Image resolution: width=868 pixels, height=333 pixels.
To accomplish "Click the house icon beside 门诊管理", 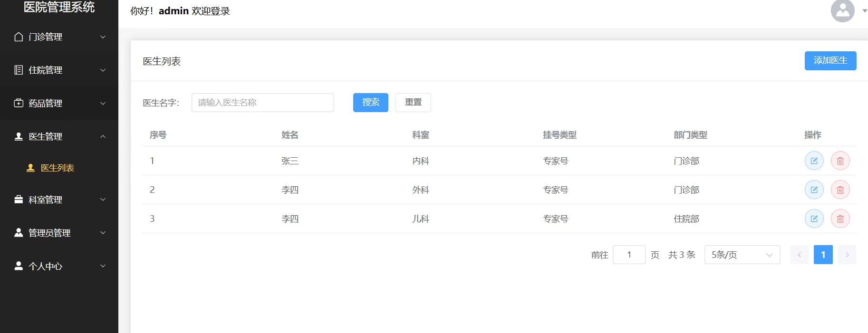I will click(x=19, y=37).
